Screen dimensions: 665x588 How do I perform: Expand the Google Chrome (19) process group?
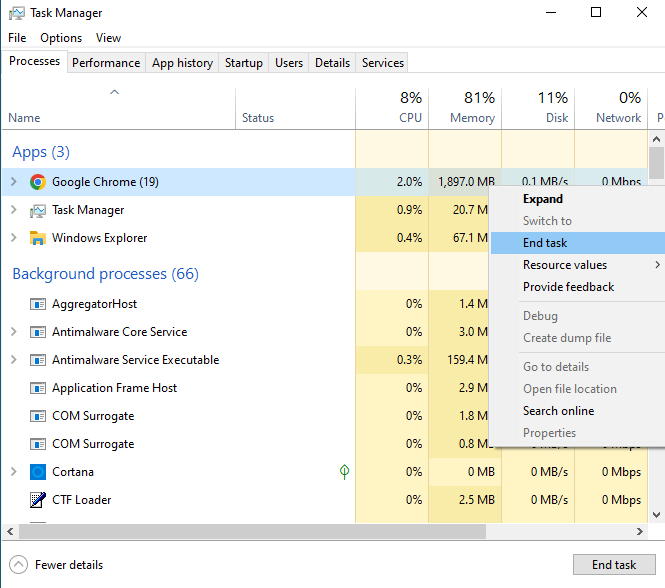click(x=14, y=182)
